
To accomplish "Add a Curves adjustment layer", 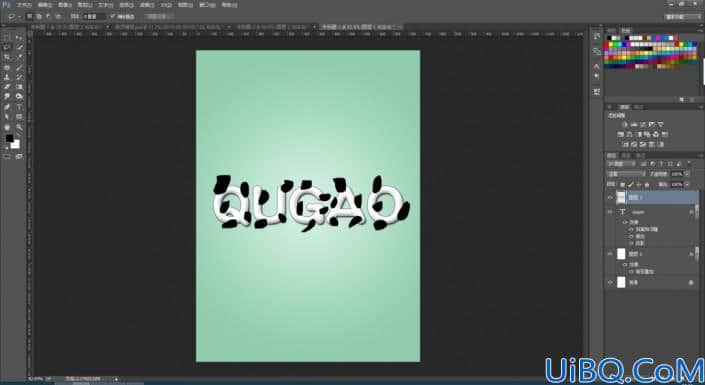I will 643,125.
